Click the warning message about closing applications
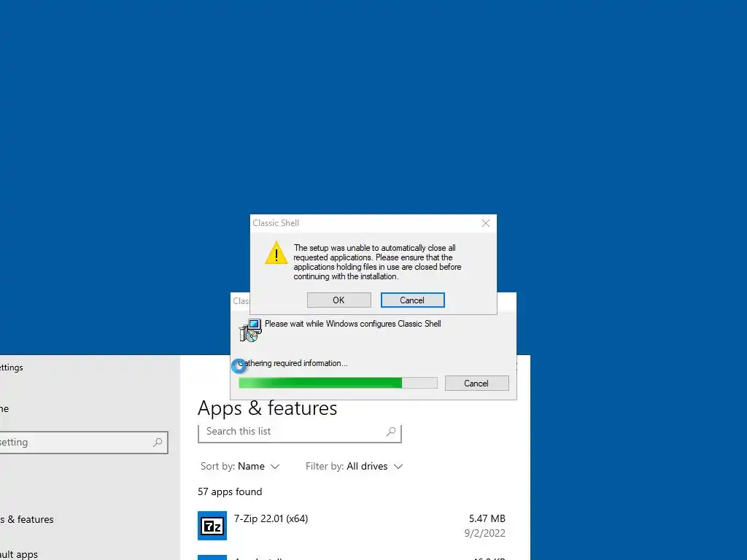Viewport: 747px width, 560px height. point(377,262)
